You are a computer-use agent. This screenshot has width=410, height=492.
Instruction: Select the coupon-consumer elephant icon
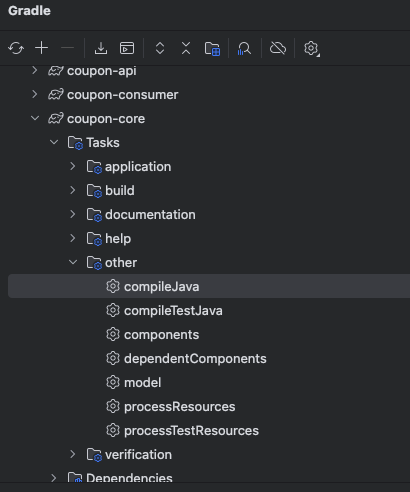(x=56, y=95)
